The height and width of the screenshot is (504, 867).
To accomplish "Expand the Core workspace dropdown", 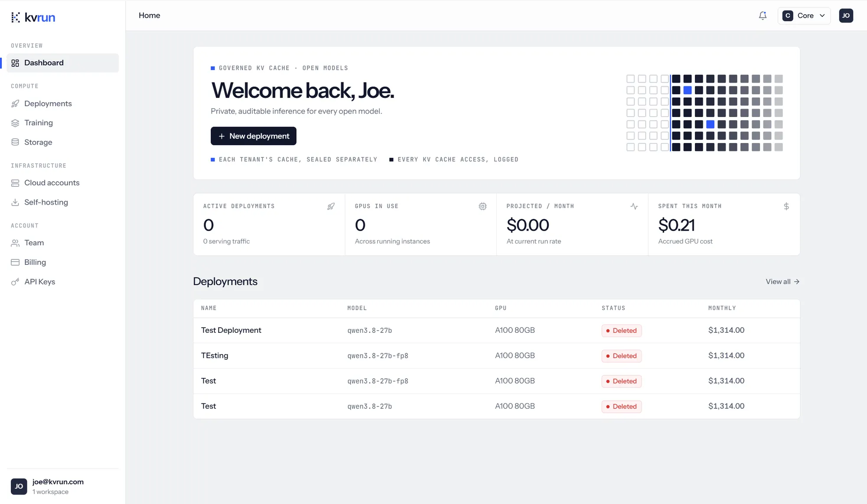I will (x=804, y=16).
